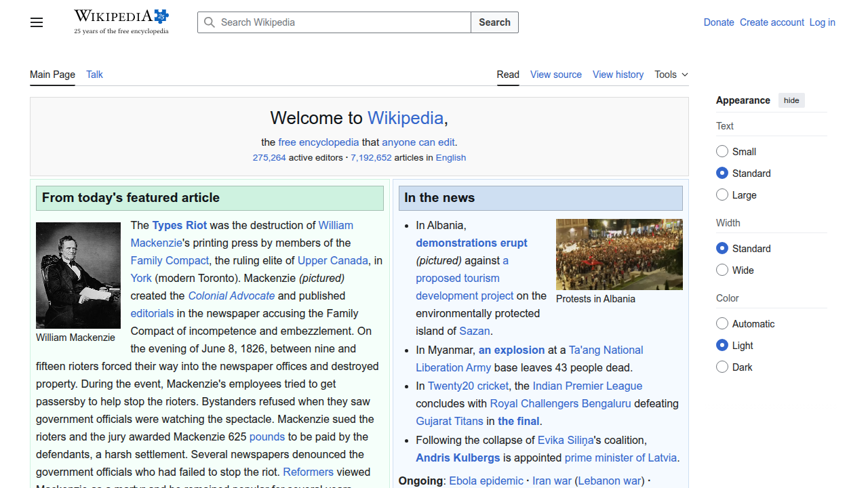Viewport: 868px width, 488px height.
Task: Click Create account
Action: 772,22
